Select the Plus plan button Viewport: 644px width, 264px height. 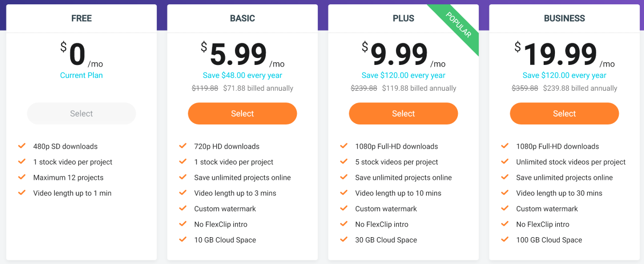click(404, 113)
